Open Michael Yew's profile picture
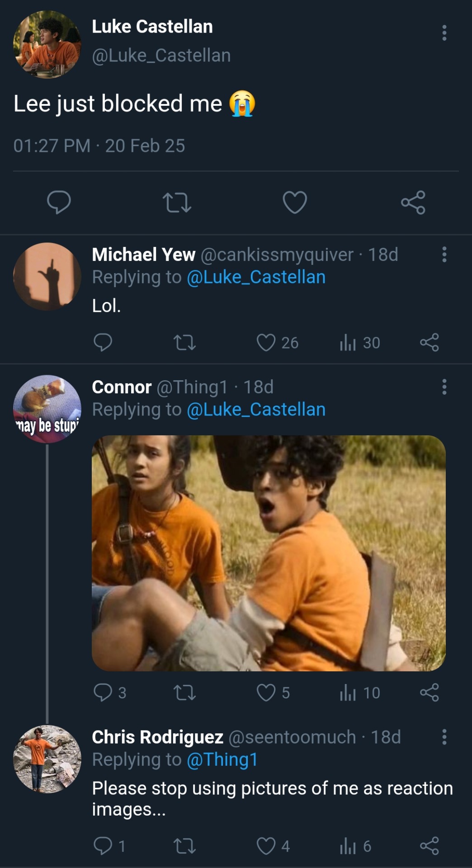The image size is (472, 868). [x=47, y=277]
